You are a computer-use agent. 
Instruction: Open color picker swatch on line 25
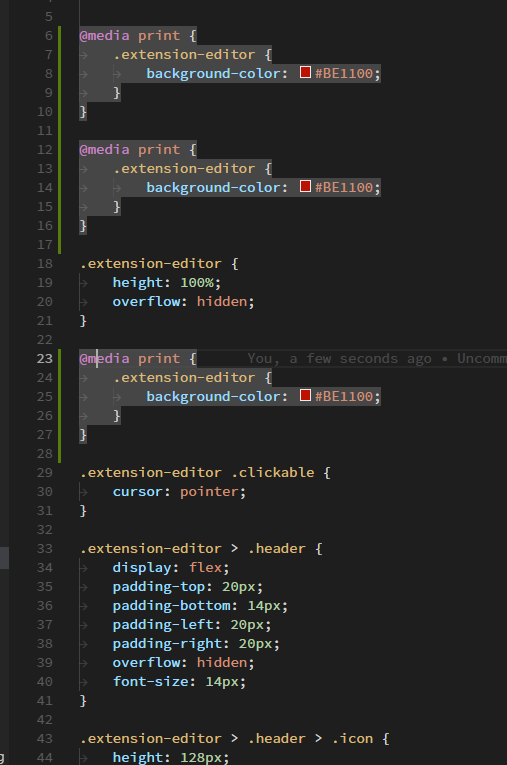(x=305, y=395)
